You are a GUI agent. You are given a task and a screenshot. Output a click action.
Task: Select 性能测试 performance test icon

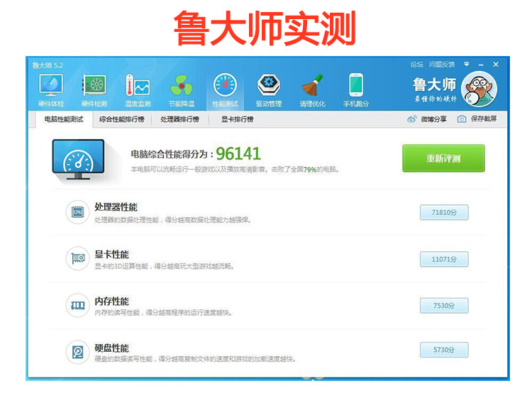pyautogui.click(x=226, y=85)
